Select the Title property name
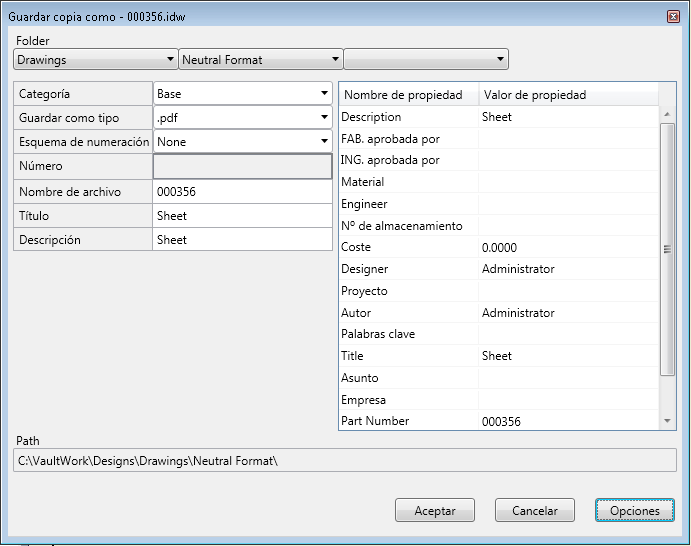This screenshot has width=691, height=546. (352, 356)
